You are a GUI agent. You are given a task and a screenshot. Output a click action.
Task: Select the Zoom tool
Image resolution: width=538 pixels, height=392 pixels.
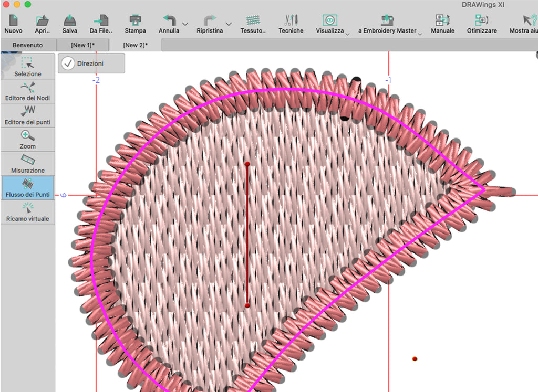click(x=28, y=139)
